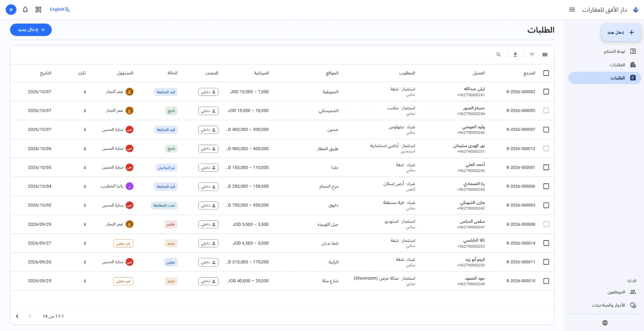Open the notifications bell

coord(25,10)
